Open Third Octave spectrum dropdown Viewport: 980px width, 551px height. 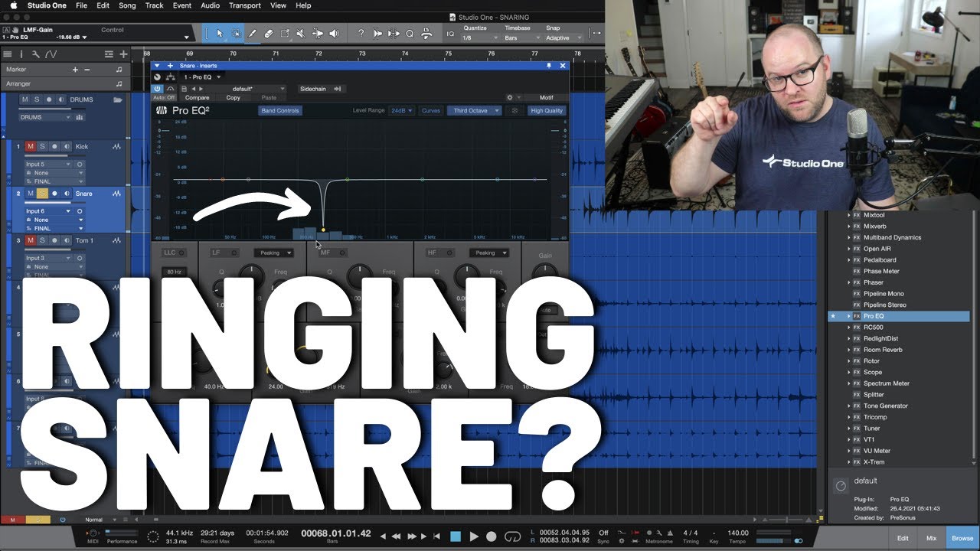pos(474,110)
